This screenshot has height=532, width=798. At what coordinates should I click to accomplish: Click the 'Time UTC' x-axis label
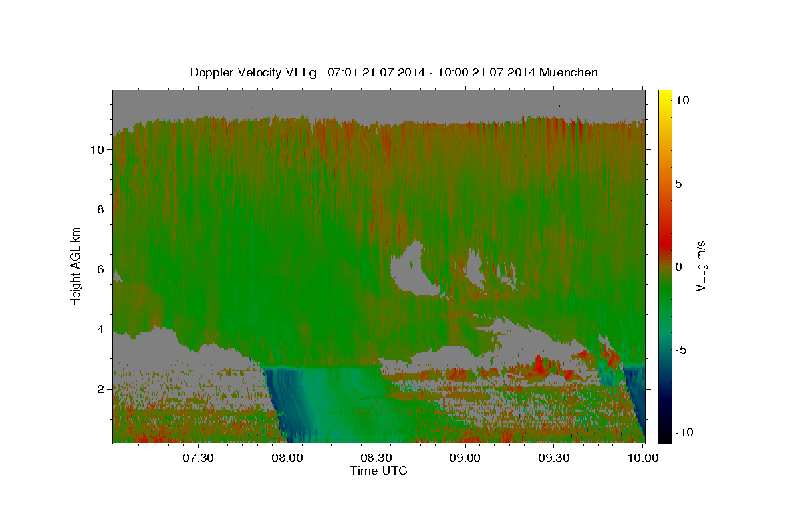coord(378,471)
